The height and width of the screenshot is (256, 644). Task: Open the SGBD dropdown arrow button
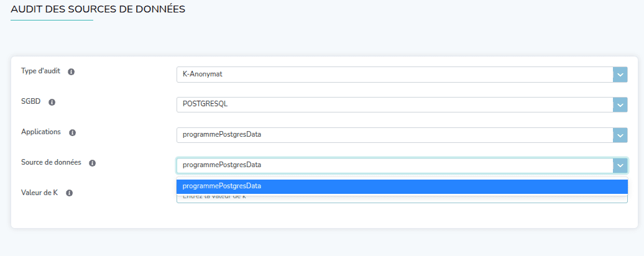click(x=620, y=105)
